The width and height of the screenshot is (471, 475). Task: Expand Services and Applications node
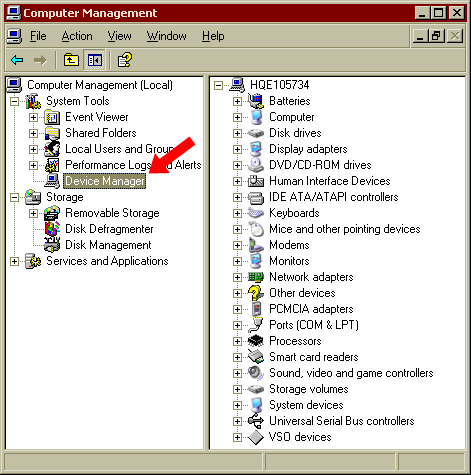point(14,261)
